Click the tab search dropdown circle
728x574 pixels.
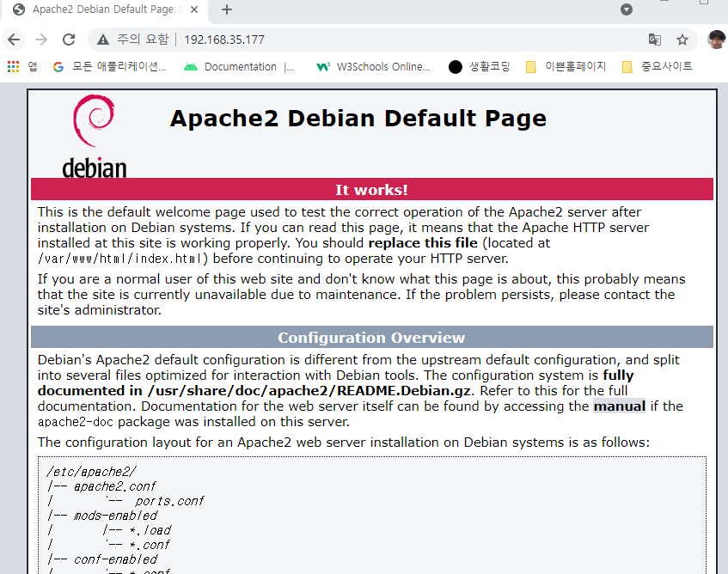pyautogui.click(x=627, y=9)
